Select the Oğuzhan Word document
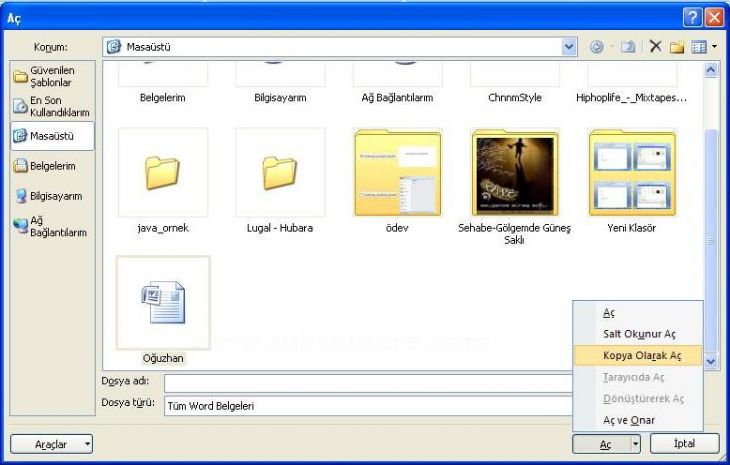730x465 pixels. 163,310
